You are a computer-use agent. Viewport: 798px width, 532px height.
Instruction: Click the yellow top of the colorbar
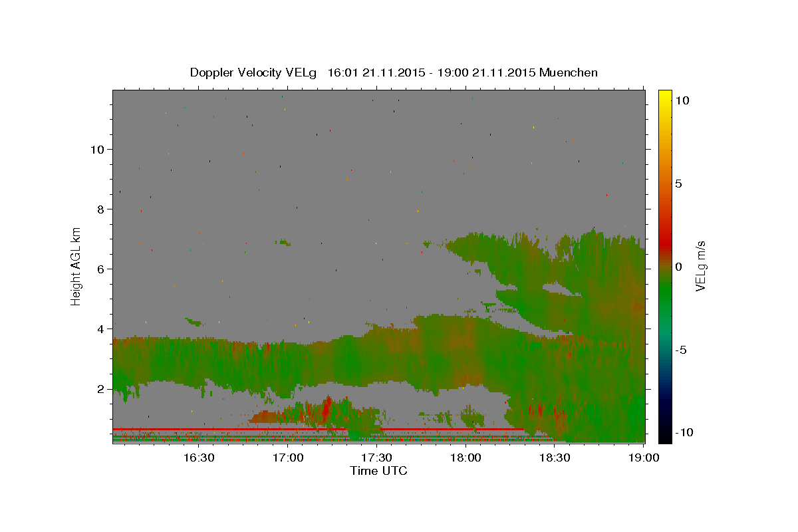[x=665, y=95]
